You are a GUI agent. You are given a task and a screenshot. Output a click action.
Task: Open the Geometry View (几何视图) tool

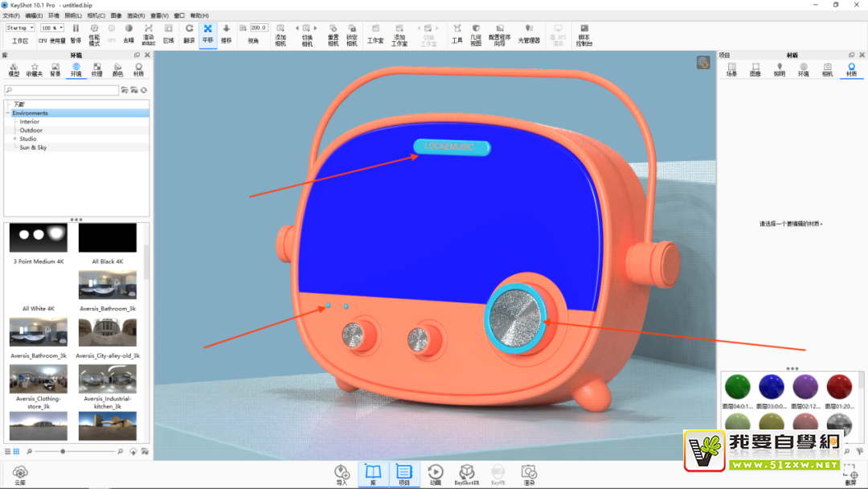point(476,32)
